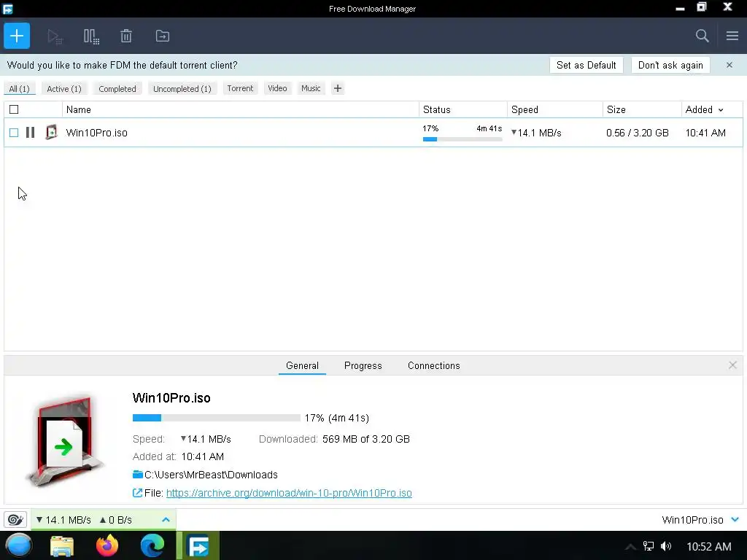Check the Win10Pro.iso row checkbox
Viewport: 747px width, 560px height.
point(14,133)
